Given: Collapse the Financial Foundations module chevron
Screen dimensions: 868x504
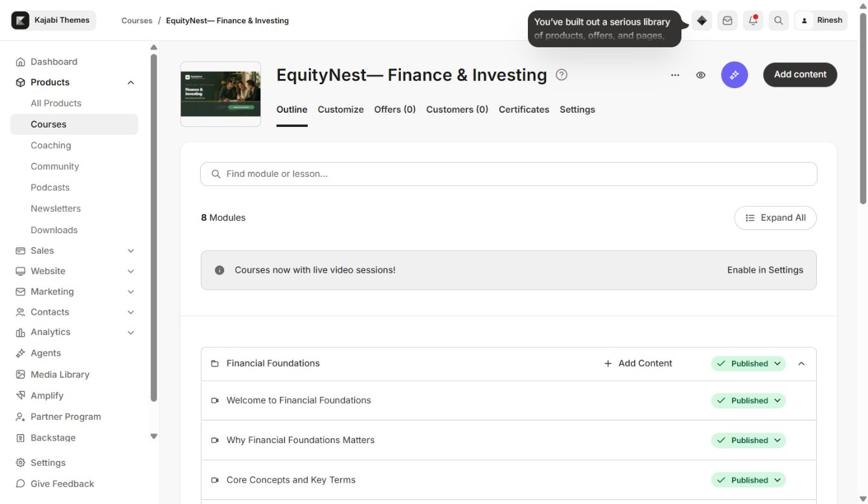Looking at the screenshot, I should [x=801, y=364].
